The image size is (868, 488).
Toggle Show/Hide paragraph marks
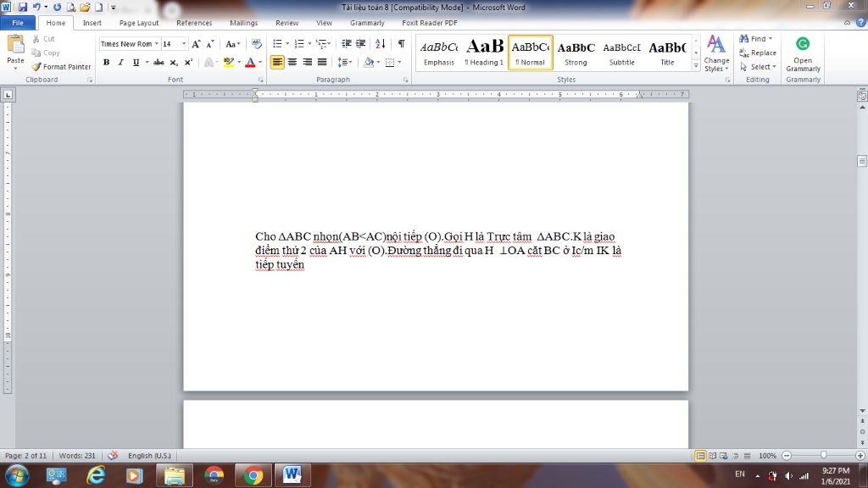tap(401, 44)
